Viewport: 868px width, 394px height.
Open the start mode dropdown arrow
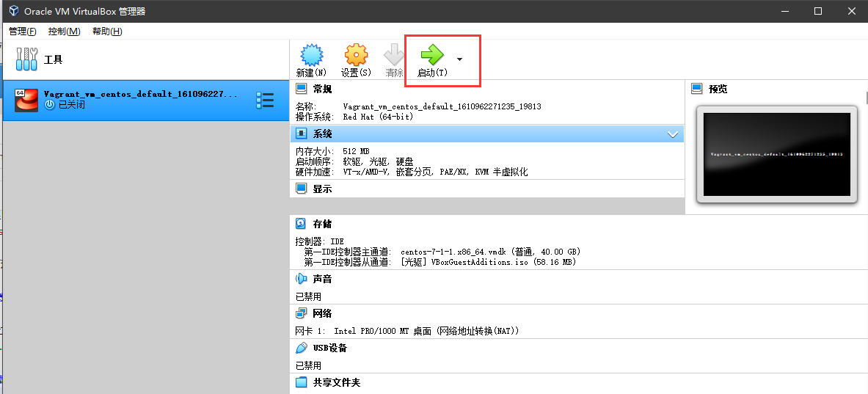pyautogui.click(x=459, y=59)
